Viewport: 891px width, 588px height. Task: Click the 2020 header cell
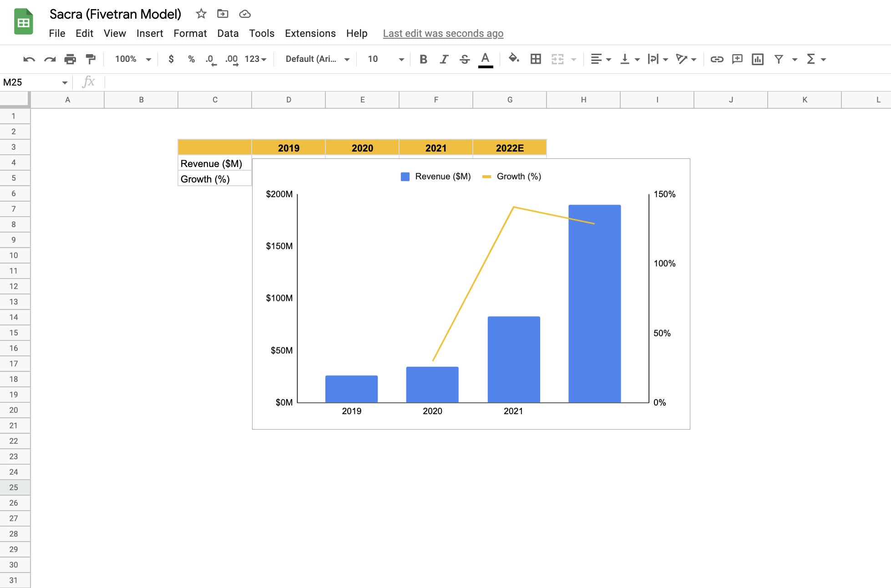[x=362, y=148]
